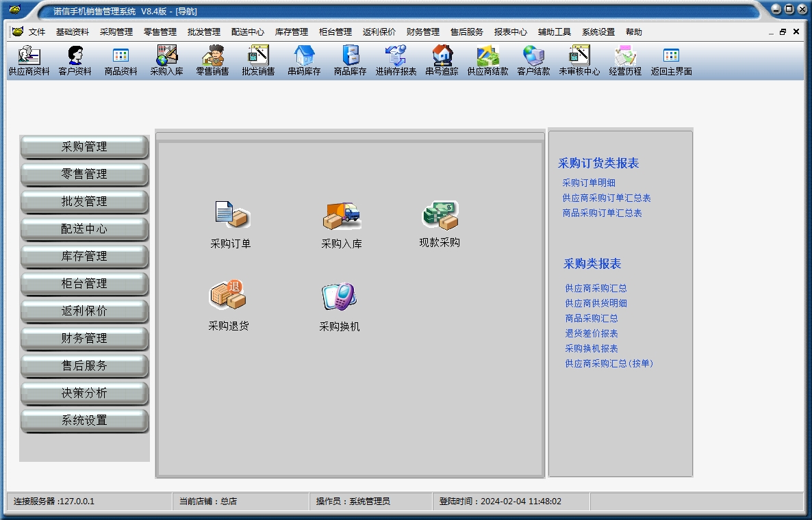Open the 采购订单明细 report link
Viewport: 812px width, 520px height.
pyautogui.click(x=589, y=183)
